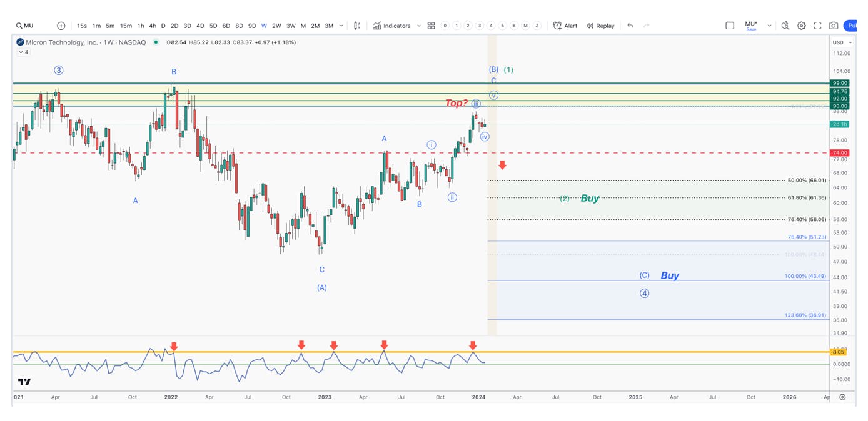The height and width of the screenshot is (421, 868).
Task: Create a new Alert
Action: click(565, 26)
